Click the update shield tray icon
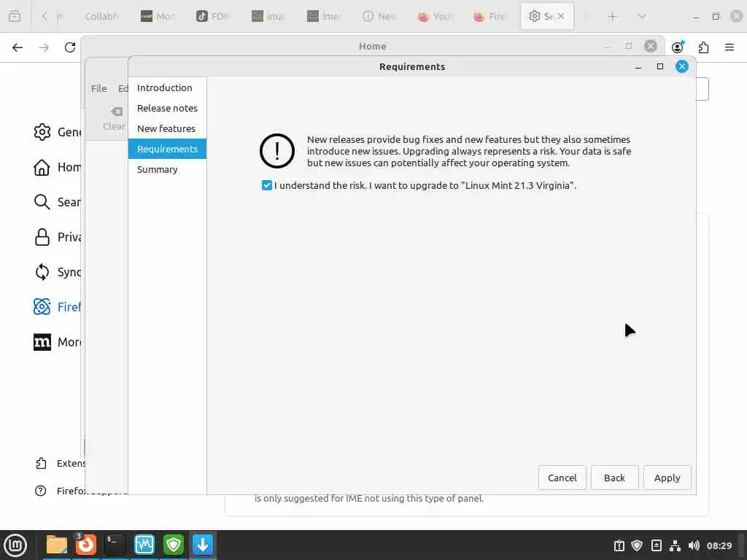747x560 pixels. click(x=637, y=545)
